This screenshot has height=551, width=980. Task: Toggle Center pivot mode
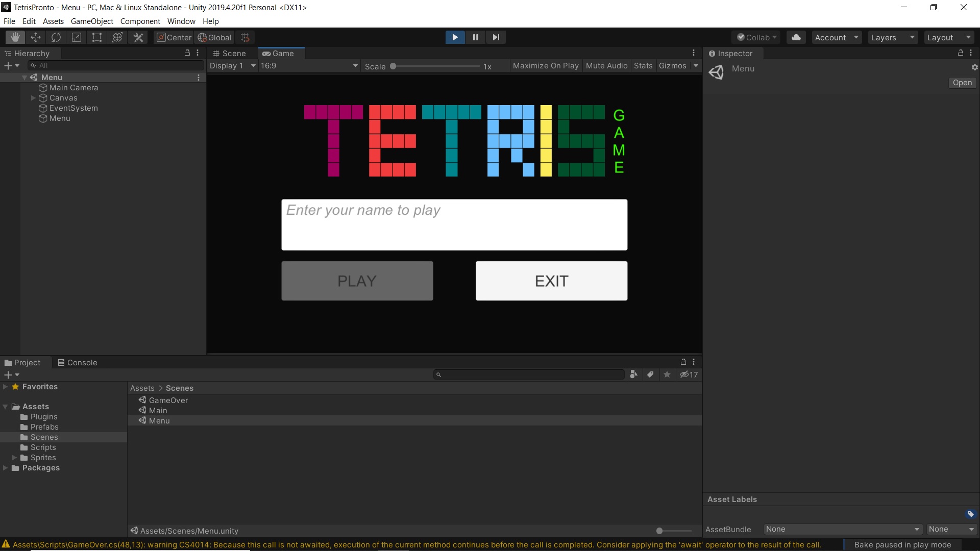pos(174,37)
